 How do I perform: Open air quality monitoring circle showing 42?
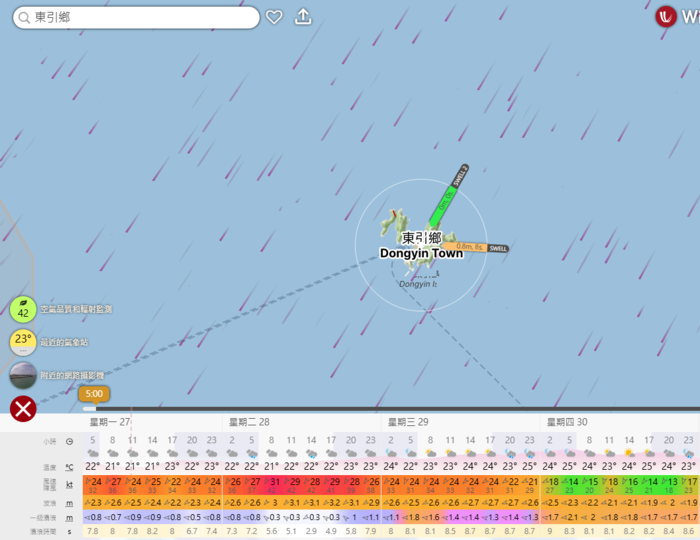(23, 310)
